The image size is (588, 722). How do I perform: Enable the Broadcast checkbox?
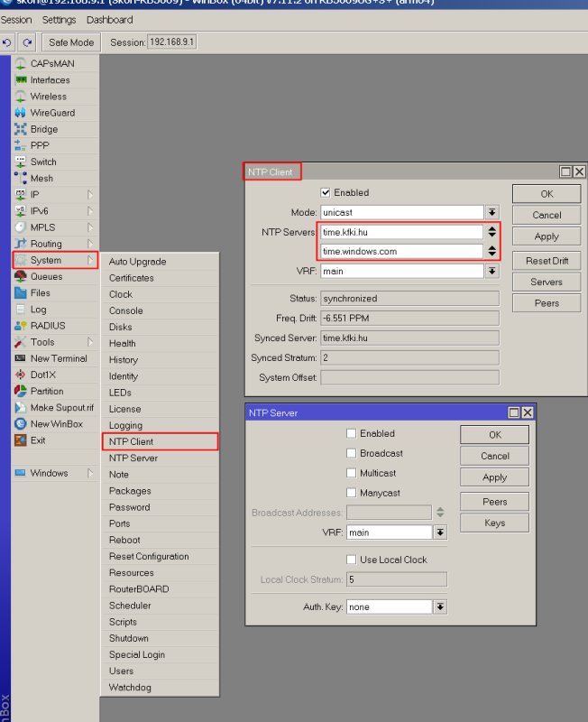click(x=352, y=453)
